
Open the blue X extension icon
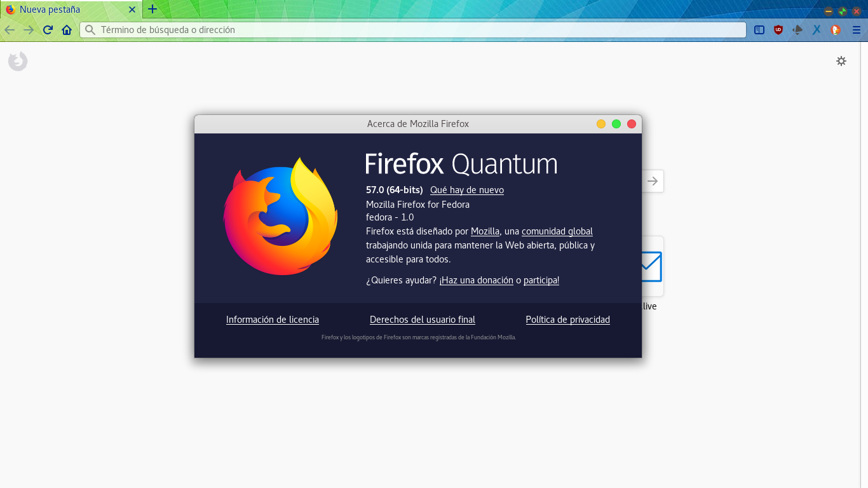[x=817, y=30]
